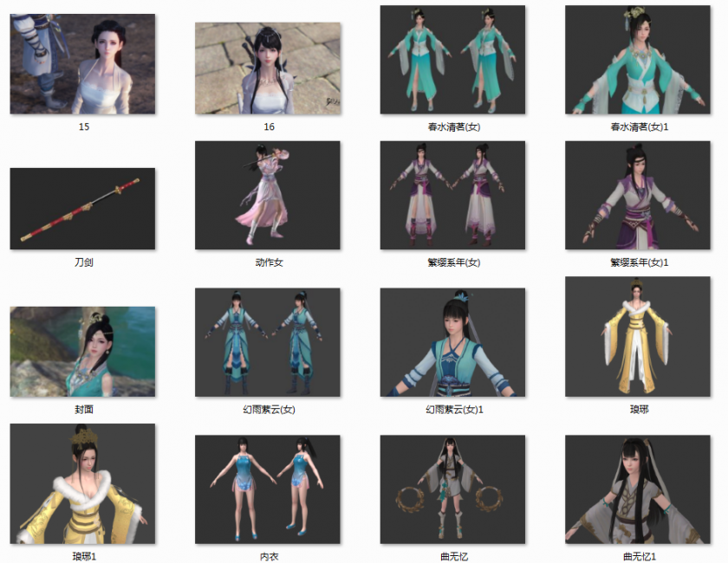Open the thumbnail of image 16

coord(268,68)
